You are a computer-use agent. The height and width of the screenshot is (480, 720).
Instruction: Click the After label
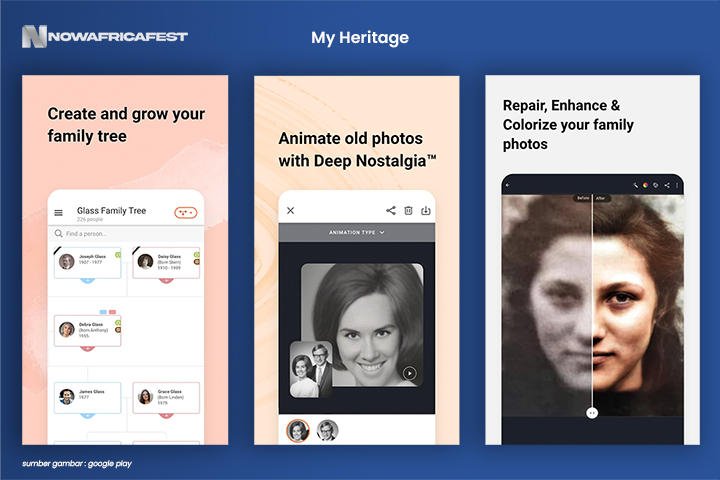pos(601,198)
